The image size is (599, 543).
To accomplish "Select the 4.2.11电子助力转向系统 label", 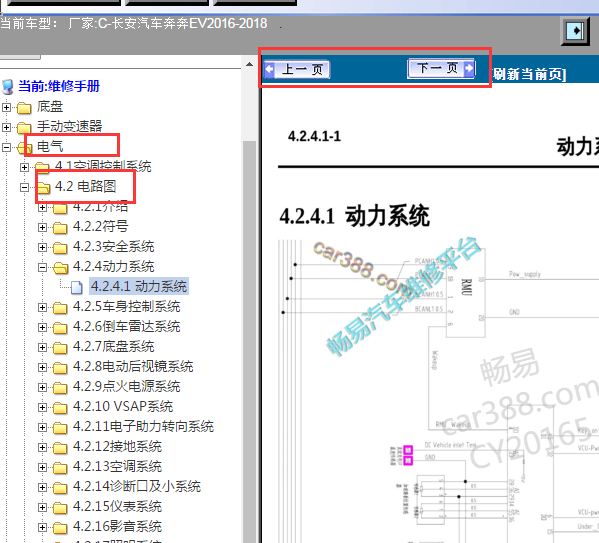I will pyautogui.click(x=143, y=426).
